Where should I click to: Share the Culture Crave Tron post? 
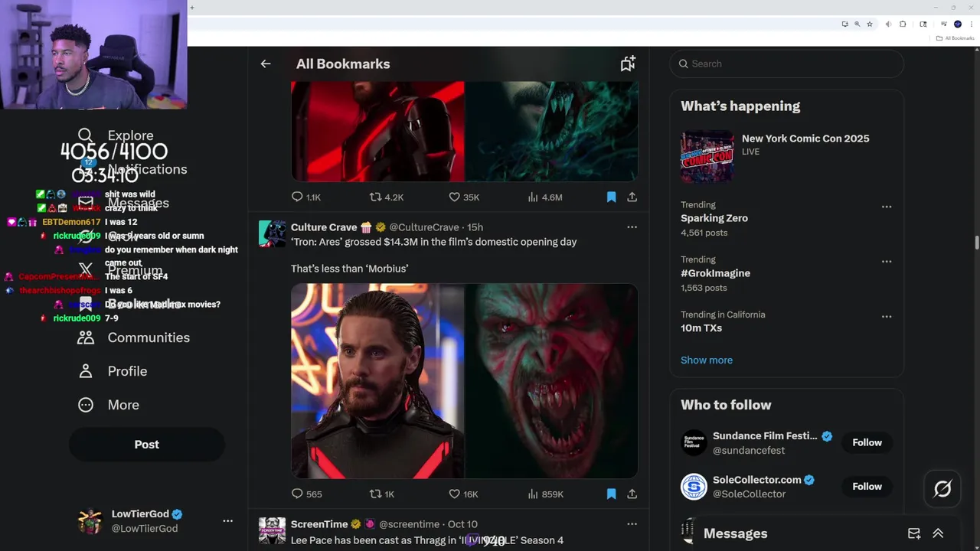[632, 494]
